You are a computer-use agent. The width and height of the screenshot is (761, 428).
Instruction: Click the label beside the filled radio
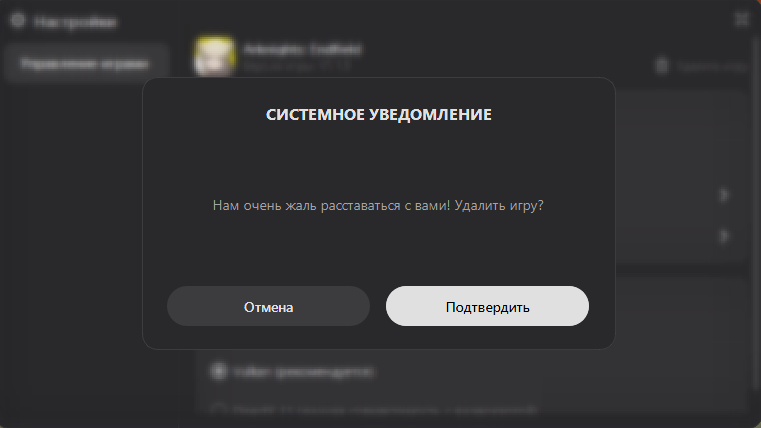303,372
